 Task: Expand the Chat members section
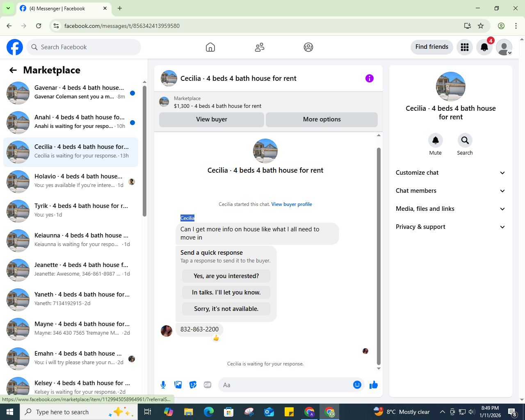click(451, 191)
